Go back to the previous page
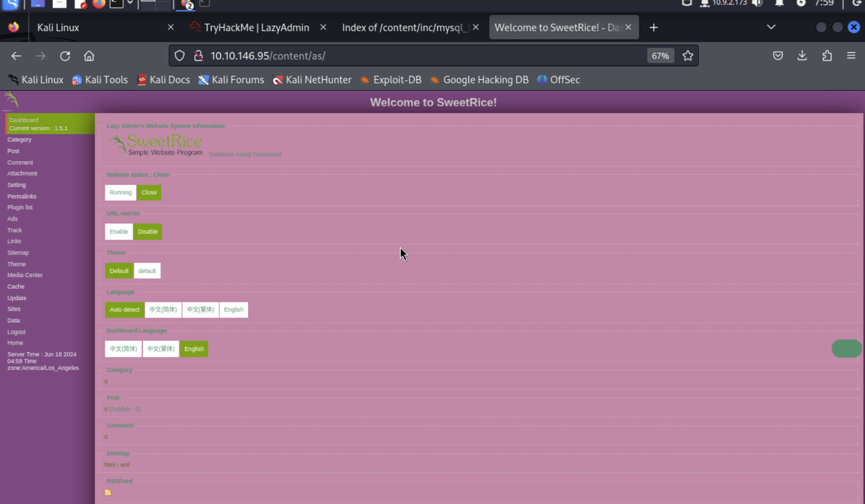Screen dimensions: 865x504 (x=16, y=56)
